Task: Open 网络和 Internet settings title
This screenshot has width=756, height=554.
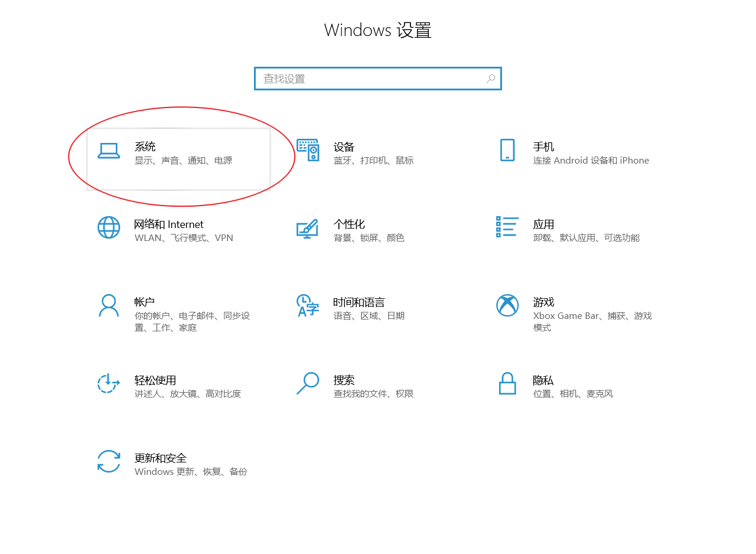Action: click(169, 224)
